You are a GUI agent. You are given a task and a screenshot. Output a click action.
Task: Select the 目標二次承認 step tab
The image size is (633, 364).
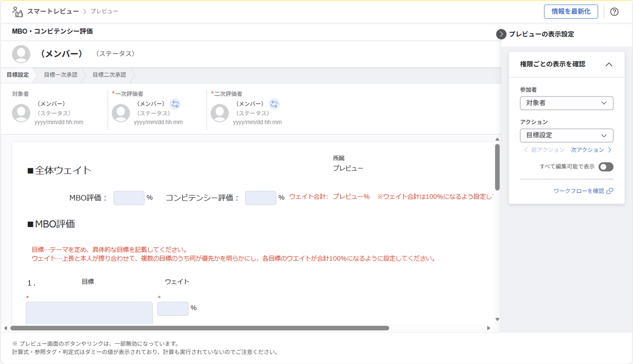[x=109, y=75]
